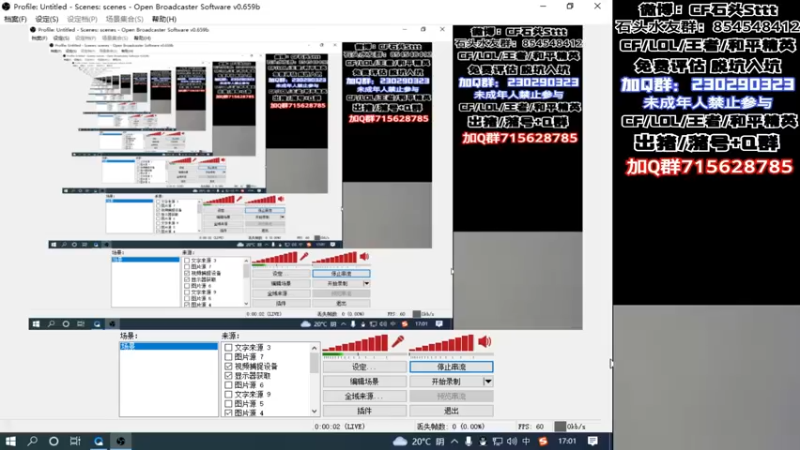Enable the 文字来源 3 source checkbox

tap(229, 347)
